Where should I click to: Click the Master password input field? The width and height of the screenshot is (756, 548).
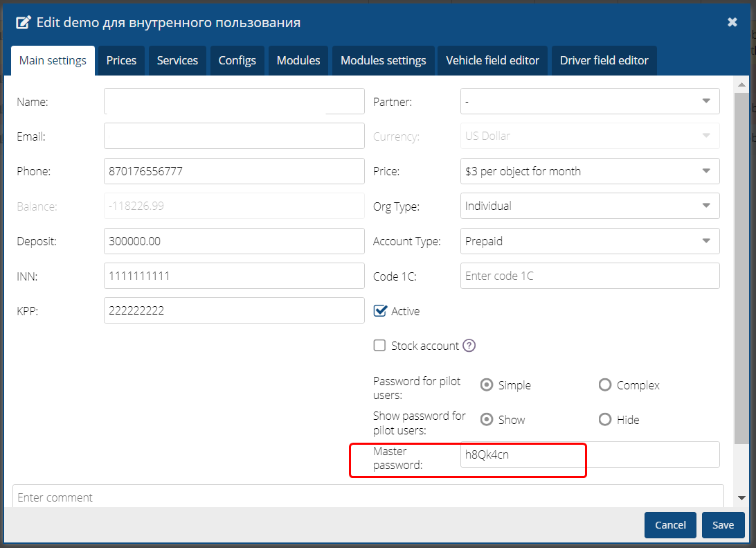pyautogui.click(x=589, y=454)
